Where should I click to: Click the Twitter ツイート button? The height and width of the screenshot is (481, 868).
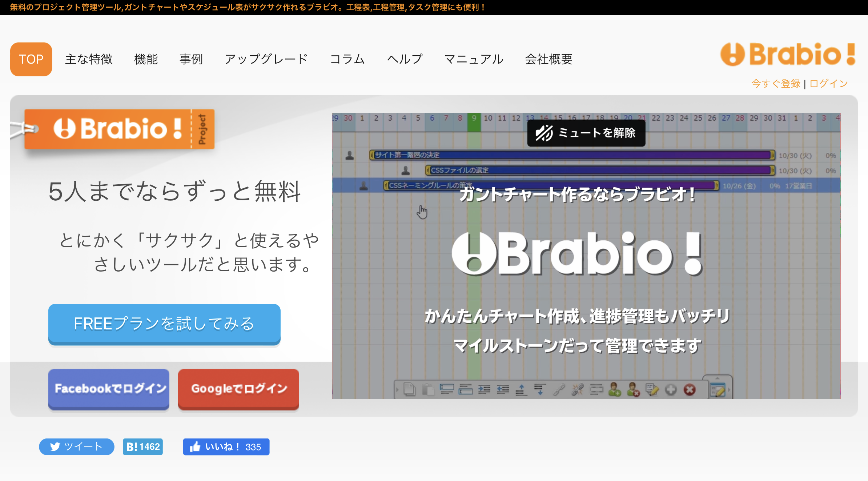(x=77, y=447)
